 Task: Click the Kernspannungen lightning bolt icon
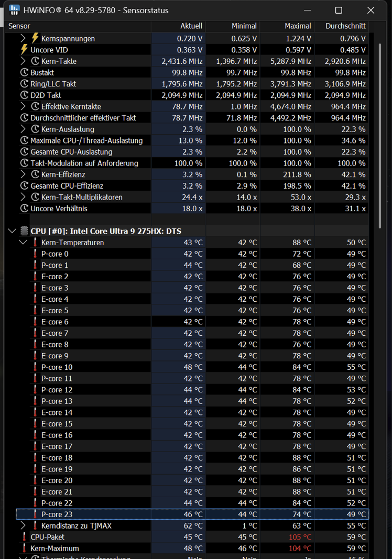pyautogui.click(x=35, y=38)
